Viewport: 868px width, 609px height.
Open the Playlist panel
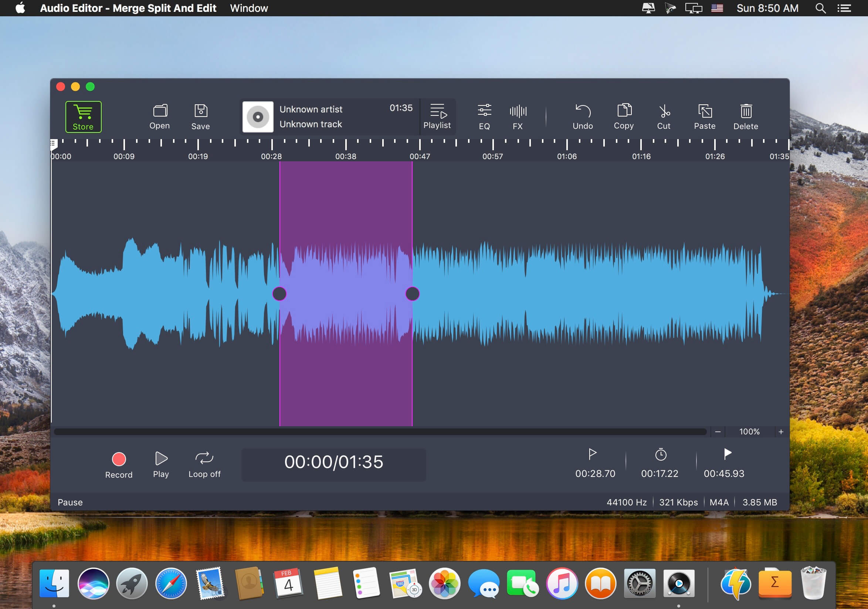pos(438,115)
